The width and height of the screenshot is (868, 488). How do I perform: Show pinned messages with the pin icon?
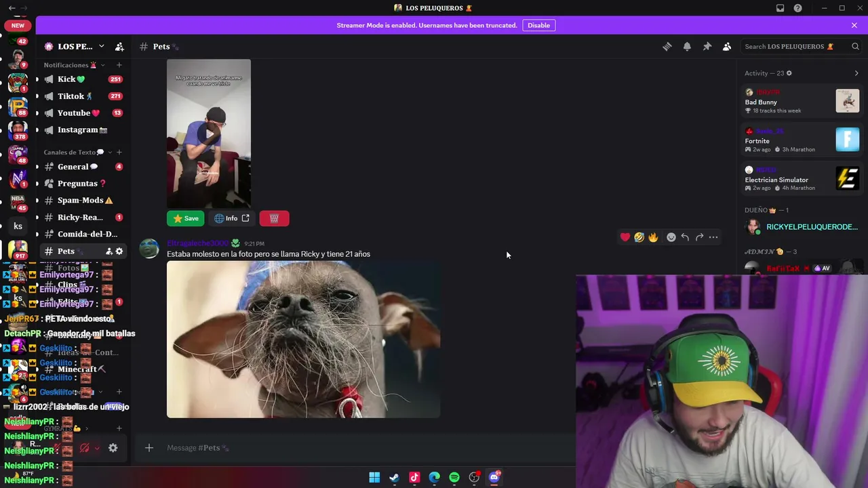(707, 47)
